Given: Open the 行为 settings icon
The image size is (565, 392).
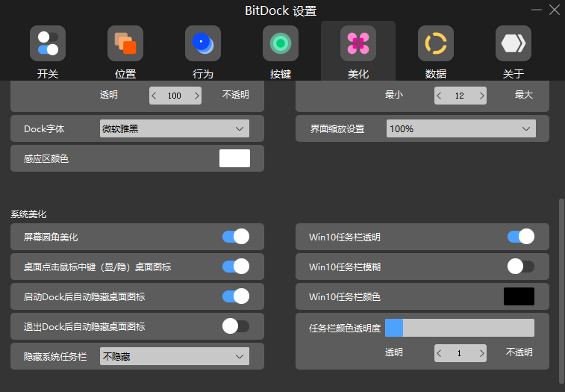Looking at the screenshot, I should [203, 43].
